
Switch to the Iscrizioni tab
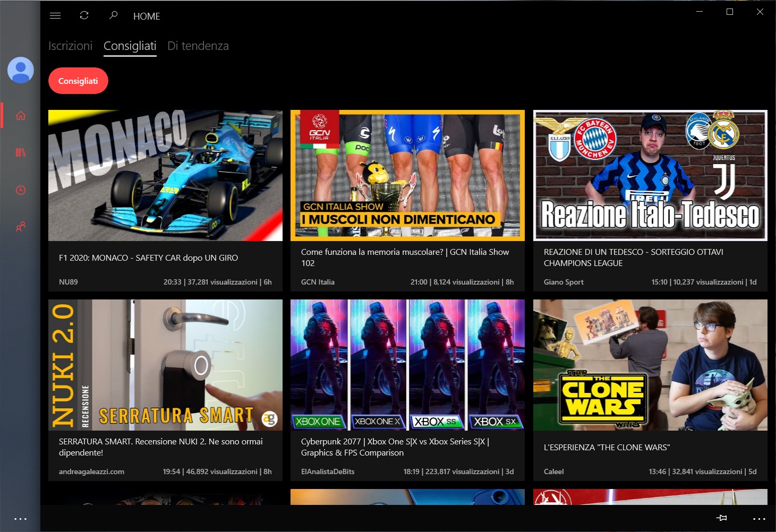(x=71, y=46)
